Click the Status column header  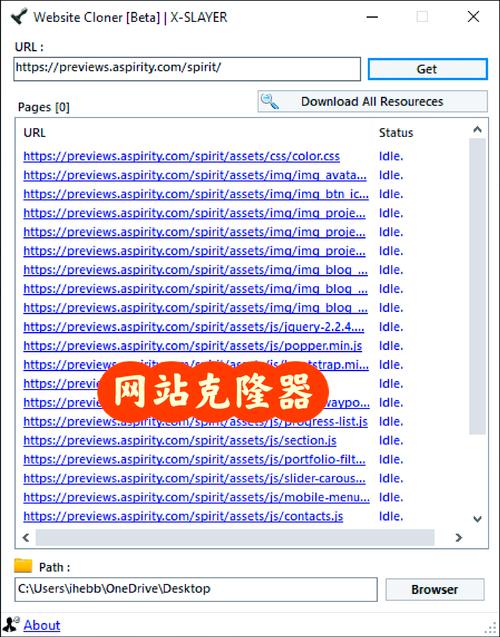396,133
